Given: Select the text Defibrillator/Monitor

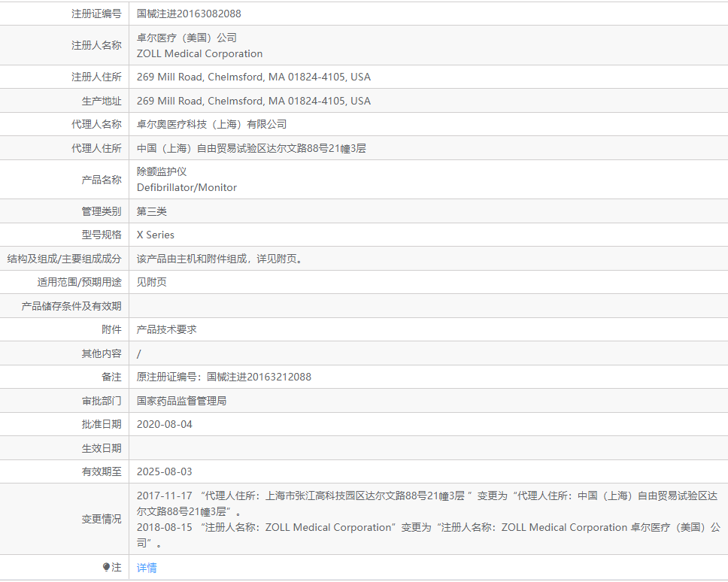Looking at the screenshot, I should 187,187.
